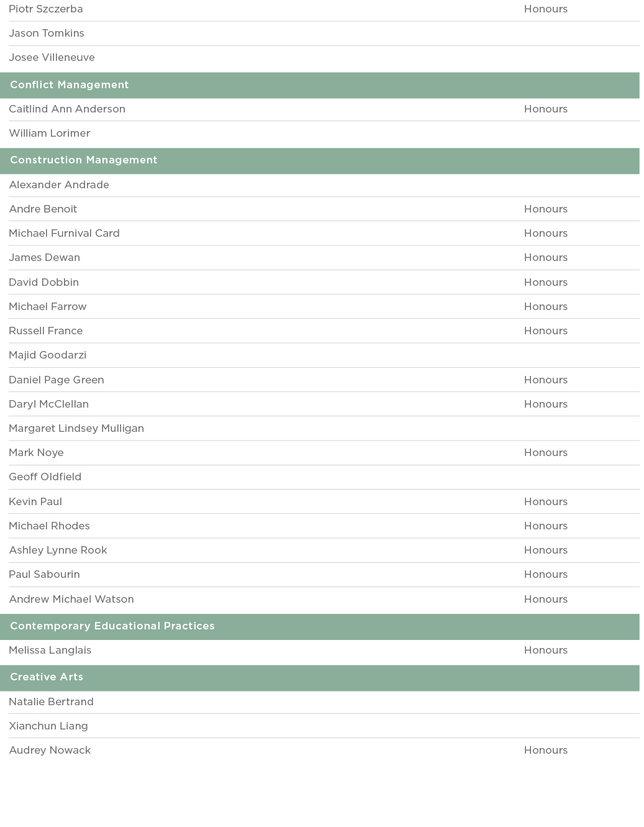Image resolution: width=644 pixels, height=827 pixels.
Task: Click the Construction Management section header
Action: [x=84, y=160]
